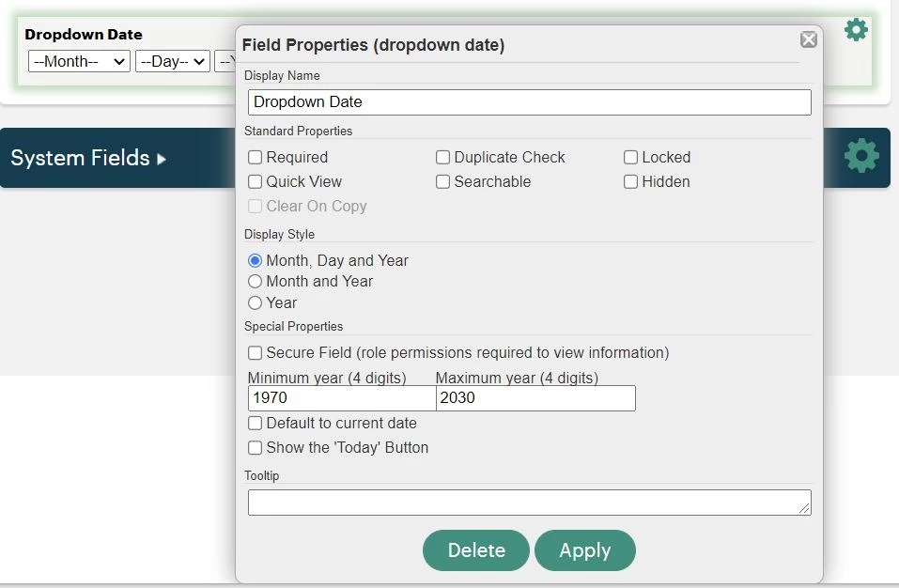899x588 pixels.
Task: Tick the Locked checkbox
Action: click(x=630, y=157)
